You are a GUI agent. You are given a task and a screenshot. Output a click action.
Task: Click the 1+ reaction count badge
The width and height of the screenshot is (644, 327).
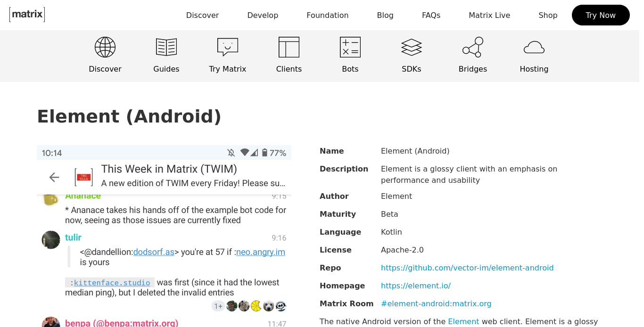[x=218, y=306]
